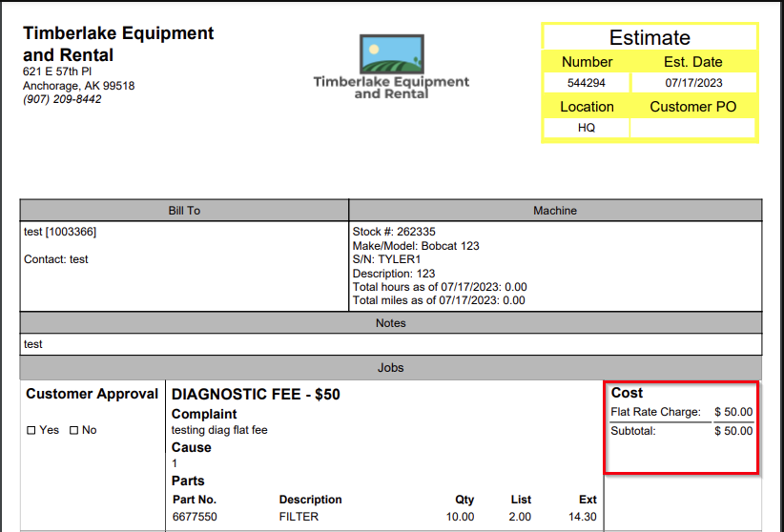Select the Total hours as of line

click(x=440, y=287)
